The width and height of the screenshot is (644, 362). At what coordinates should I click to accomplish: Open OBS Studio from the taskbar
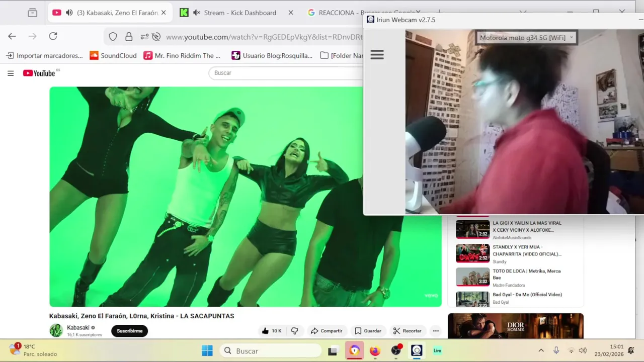pos(396,351)
